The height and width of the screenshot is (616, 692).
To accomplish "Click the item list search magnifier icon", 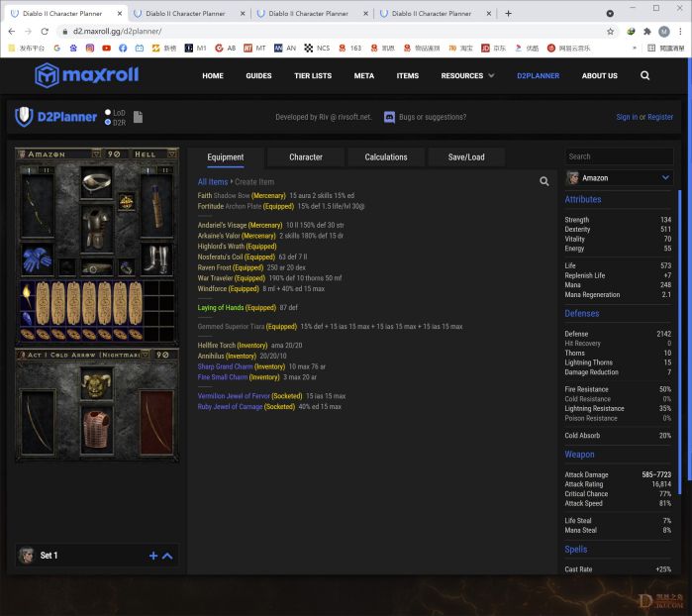I will (544, 181).
